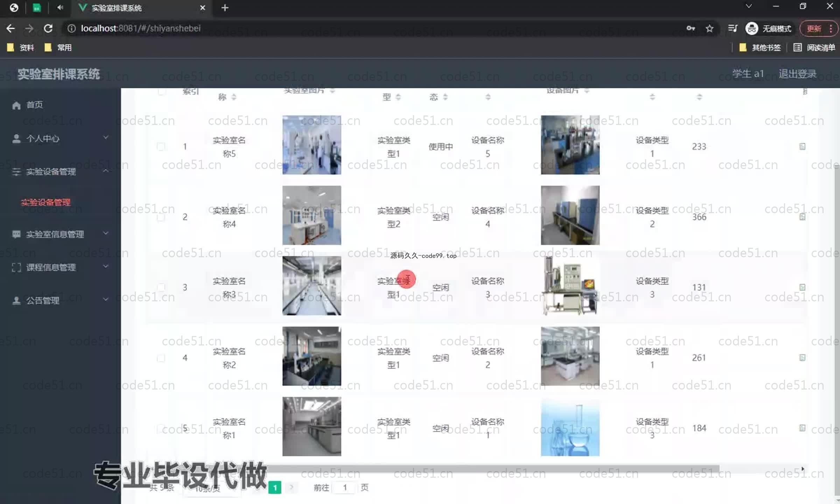This screenshot has width=840, height=504.
Task: Bookmark this page with the star icon
Action: tap(709, 28)
